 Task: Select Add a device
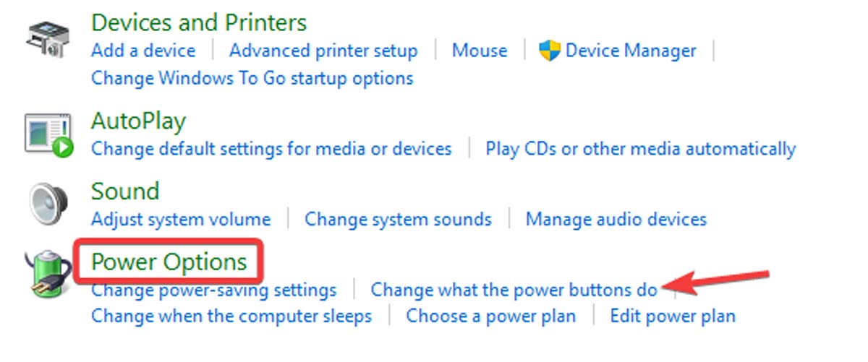click(143, 51)
